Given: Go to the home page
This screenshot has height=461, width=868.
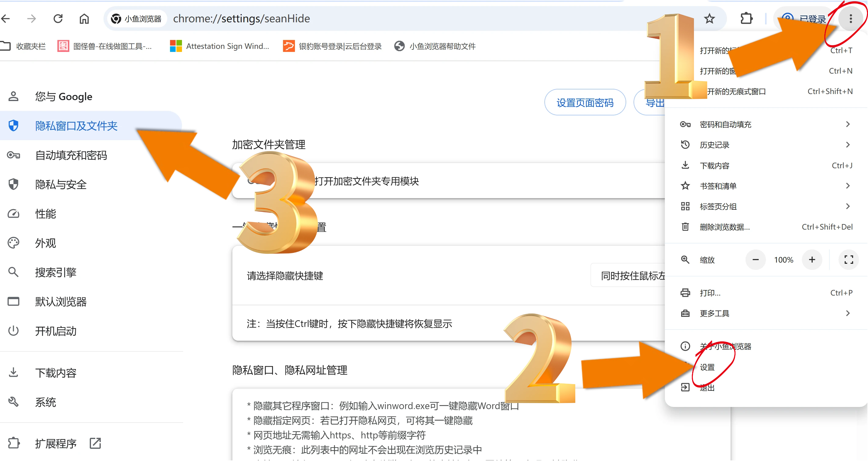Looking at the screenshot, I should (84, 19).
